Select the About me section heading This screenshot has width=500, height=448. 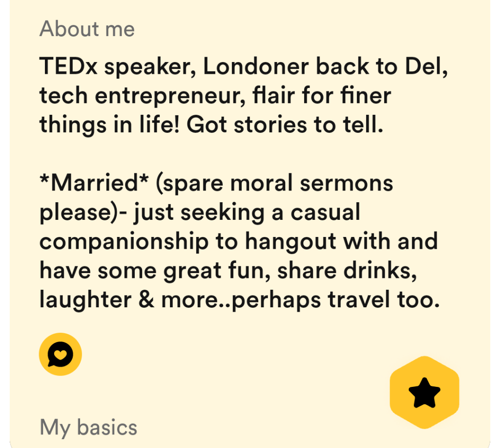click(x=87, y=29)
